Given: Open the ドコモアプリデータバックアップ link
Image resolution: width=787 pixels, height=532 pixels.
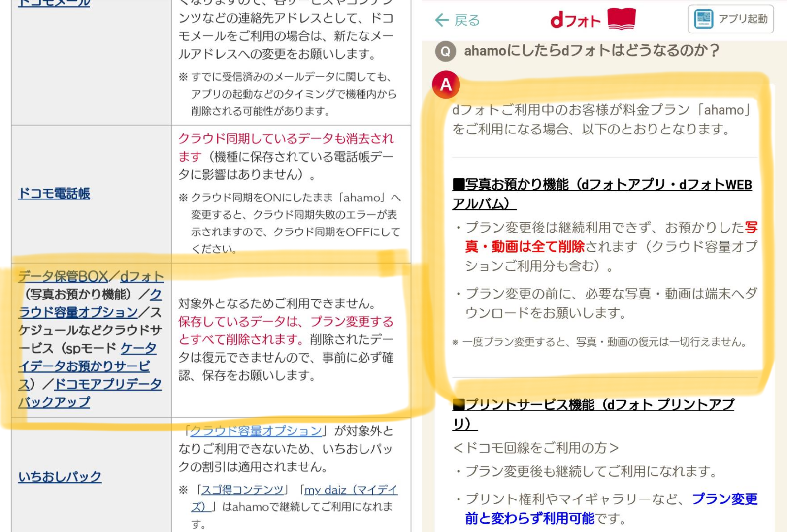Looking at the screenshot, I should 90,393.
